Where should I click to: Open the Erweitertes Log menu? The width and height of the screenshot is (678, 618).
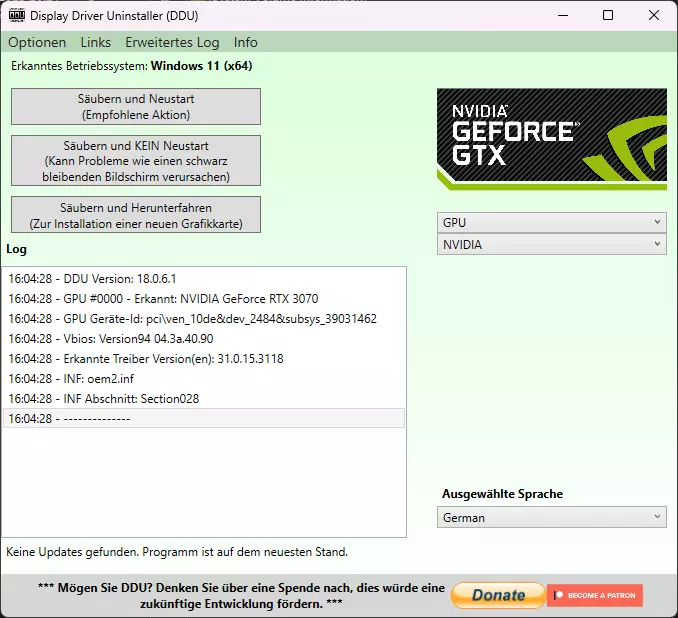172,42
